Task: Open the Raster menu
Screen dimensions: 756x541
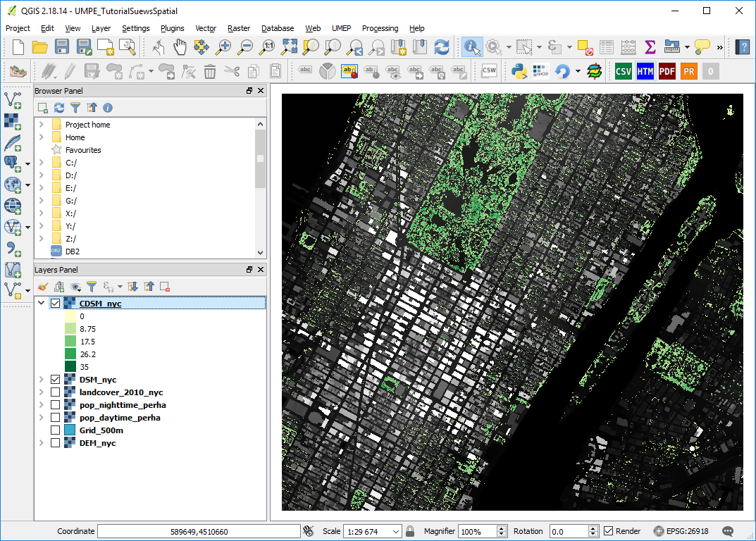Action: tap(239, 28)
